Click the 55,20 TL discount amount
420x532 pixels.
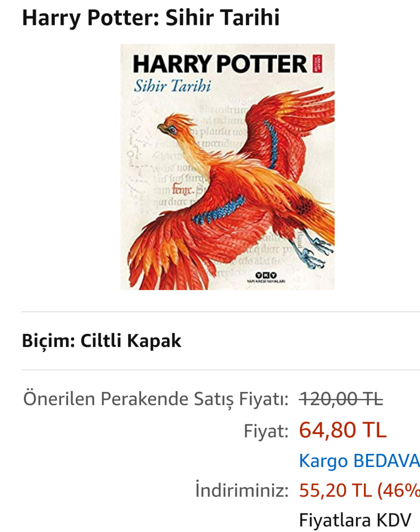pos(335,490)
